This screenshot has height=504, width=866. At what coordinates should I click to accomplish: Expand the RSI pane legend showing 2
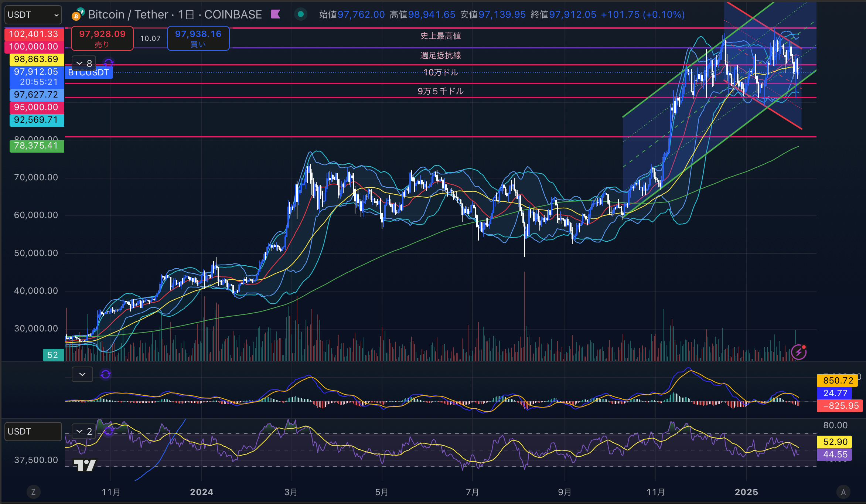coord(84,431)
